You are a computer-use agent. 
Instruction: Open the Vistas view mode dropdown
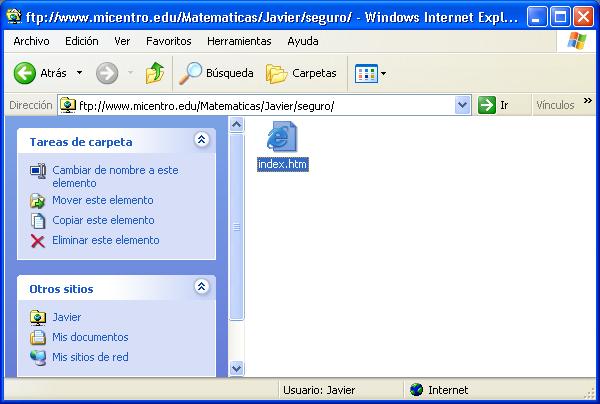pos(370,73)
